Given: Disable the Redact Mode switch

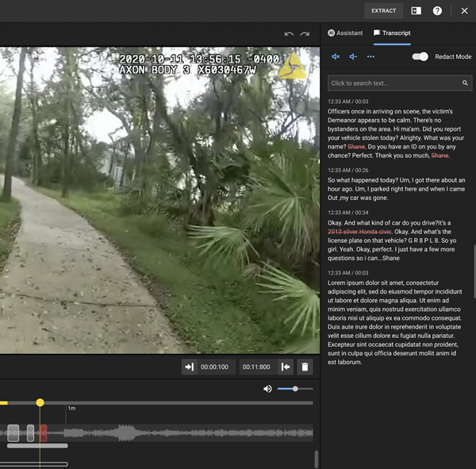Looking at the screenshot, I should 420,57.
